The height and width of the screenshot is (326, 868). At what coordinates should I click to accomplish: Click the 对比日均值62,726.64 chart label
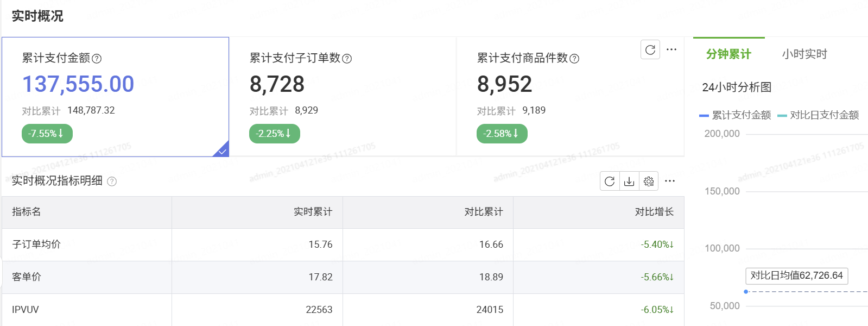point(797,275)
